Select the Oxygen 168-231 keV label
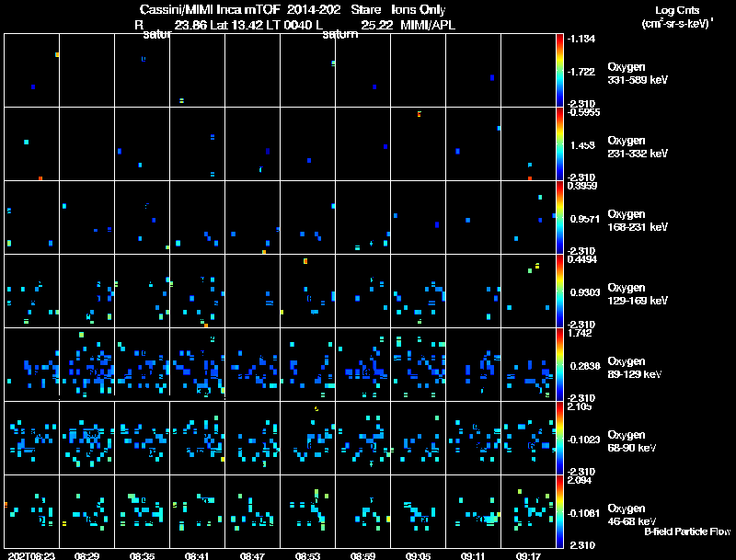The image size is (736, 560). click(x=637, y=220)
